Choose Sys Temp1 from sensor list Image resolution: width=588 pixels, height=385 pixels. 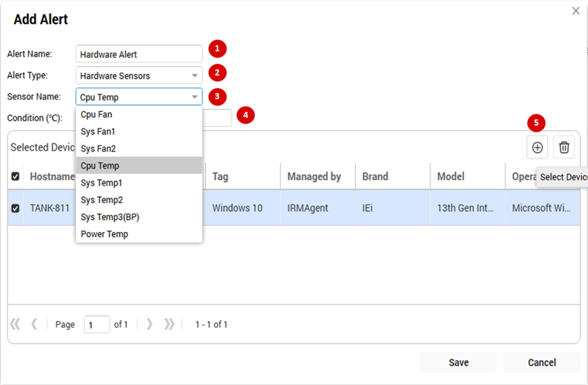pos(139,183)
